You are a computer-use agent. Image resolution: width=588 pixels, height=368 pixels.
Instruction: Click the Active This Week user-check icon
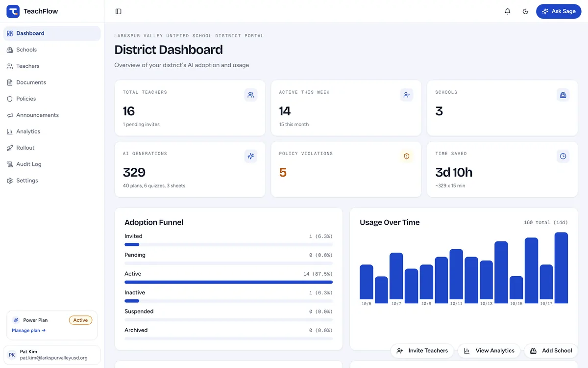407,95
